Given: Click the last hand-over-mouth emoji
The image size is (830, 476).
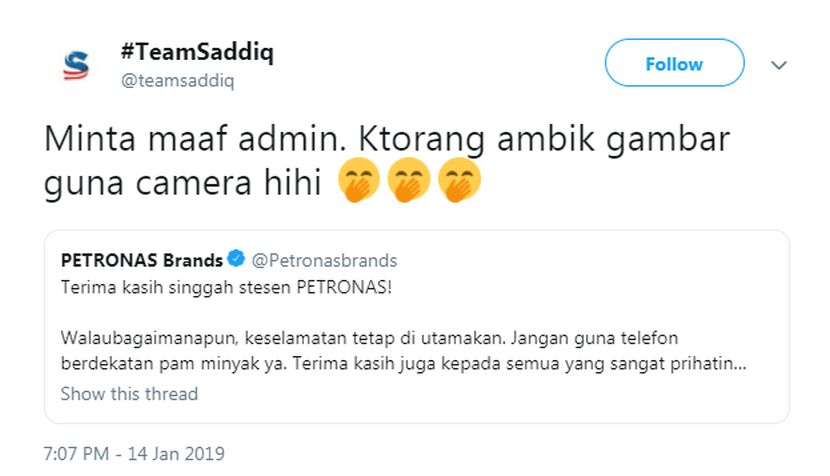Looking at the screenshot, I should coord(461,181).
